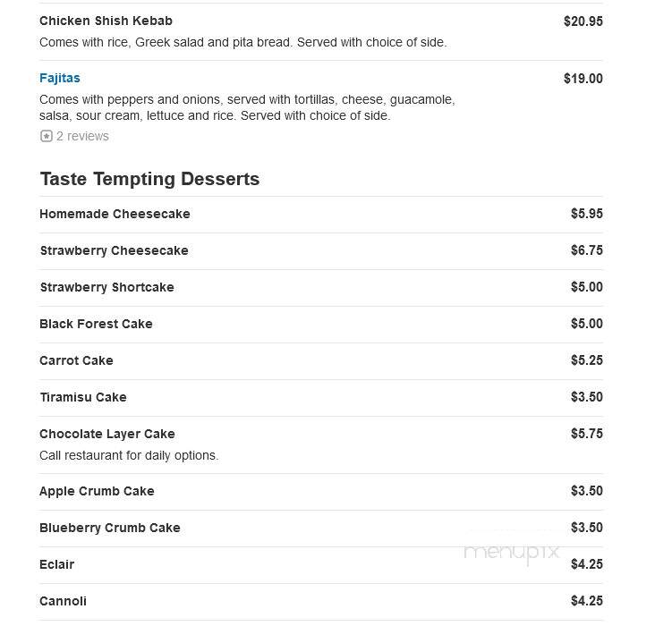
Task: Select the Apple Crumb Cake item
Action: (x=97, y=491)
